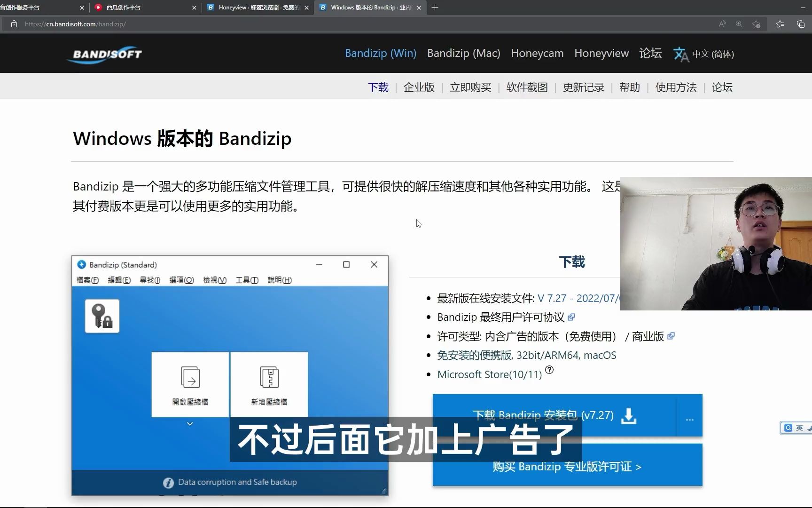
Task: Open 论坛 in the top navigation
Action: tap(650, 53)
